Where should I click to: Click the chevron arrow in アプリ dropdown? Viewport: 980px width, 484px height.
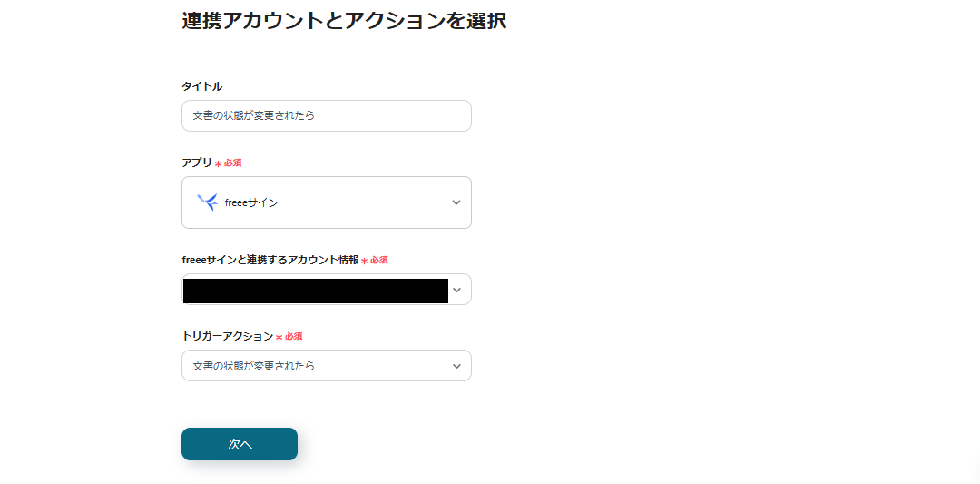pos(456,202)
